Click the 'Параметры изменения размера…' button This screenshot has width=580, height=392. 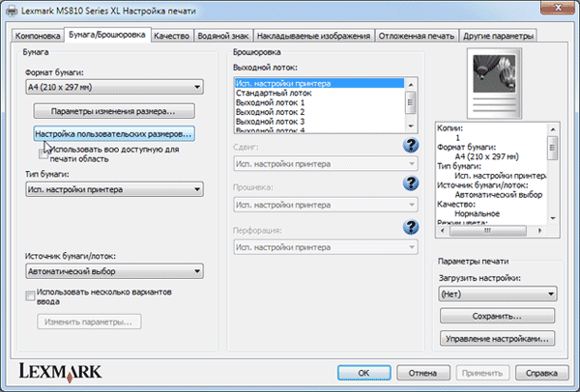click(x=114, y=111)
